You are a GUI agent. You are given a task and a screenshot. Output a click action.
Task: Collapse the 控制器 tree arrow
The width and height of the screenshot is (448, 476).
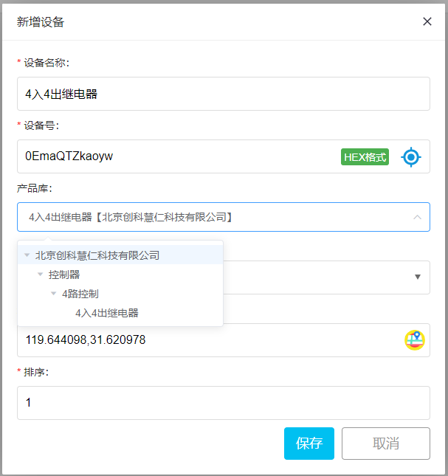pos(40,274)
